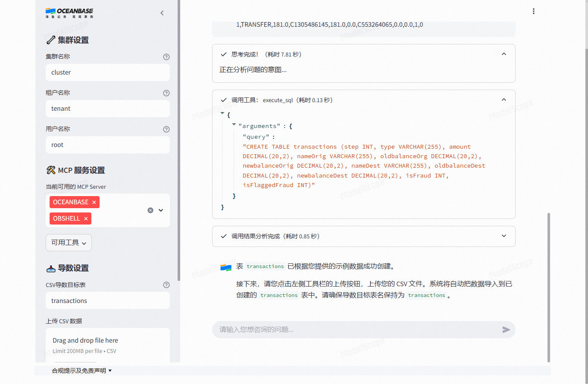Click the 正在分析问题的意图 text
The image size is (588, 384).
(x=253, y=70)
